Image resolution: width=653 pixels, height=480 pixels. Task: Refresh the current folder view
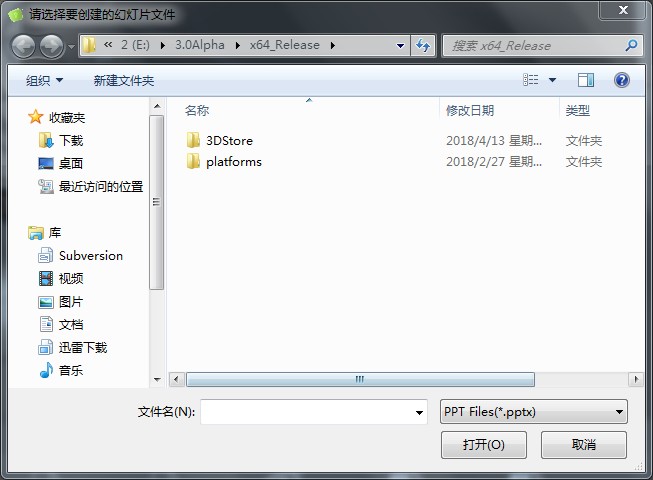(x=423, y=45)
